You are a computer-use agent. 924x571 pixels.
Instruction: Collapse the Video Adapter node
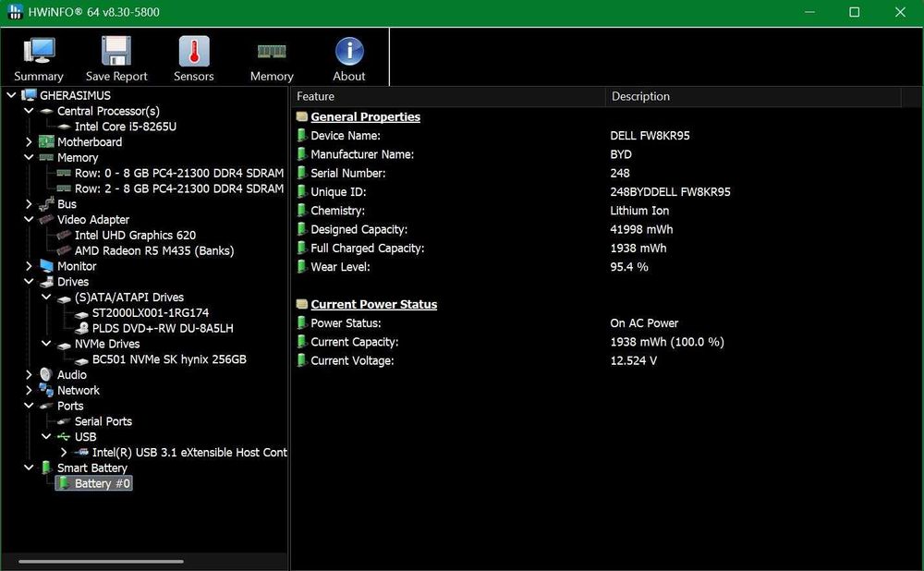click(29, 219)
